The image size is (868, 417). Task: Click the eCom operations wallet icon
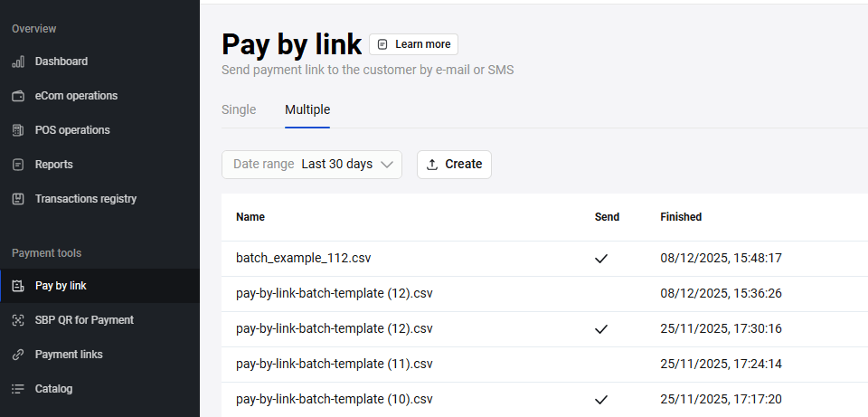click(18, 96)
